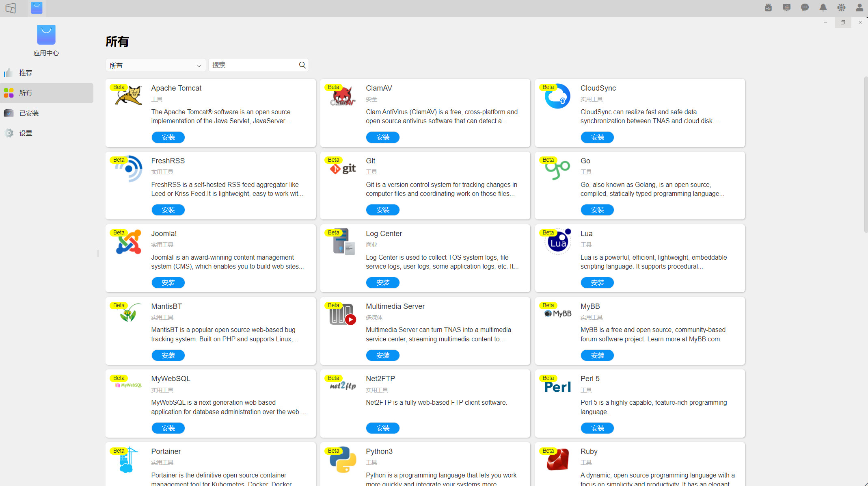Click the Apache Tomcat cat icon
Screen dimensions: 868x486
point(129,96)
